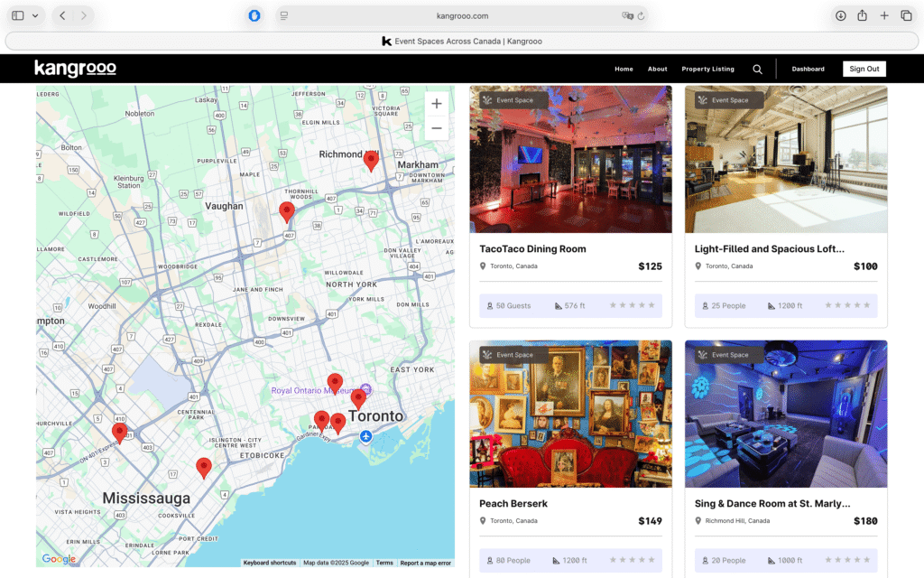Zoom out on the map
Viewport: 924px width, 578px height.
coord(437,128)
